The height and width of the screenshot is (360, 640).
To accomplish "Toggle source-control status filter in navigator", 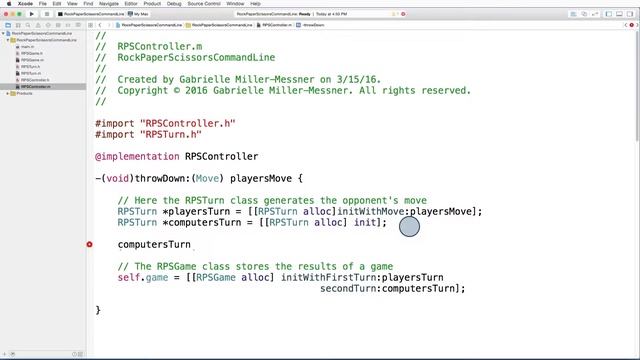I will tap(80, 354).
